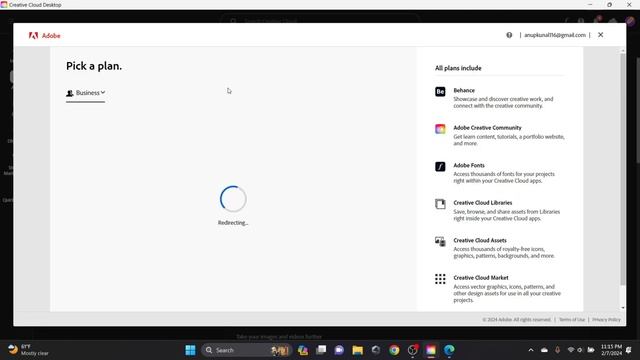Image resolution: width=640 pixels, height=360 pixels.
Task: Restore the Creative Cloud Desktop window
Action: pos(609,4)
